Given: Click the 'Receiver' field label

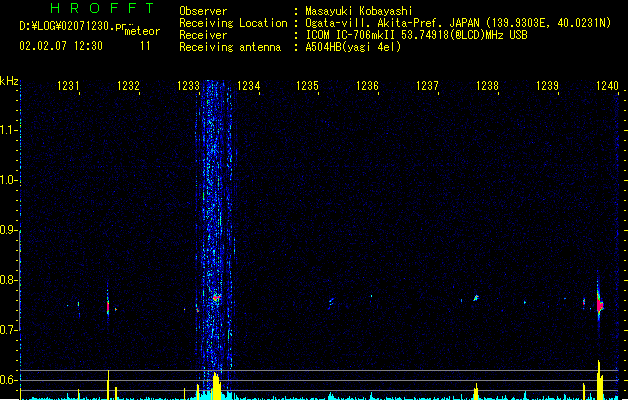Looking at the screenshot, I should [203, 35].
